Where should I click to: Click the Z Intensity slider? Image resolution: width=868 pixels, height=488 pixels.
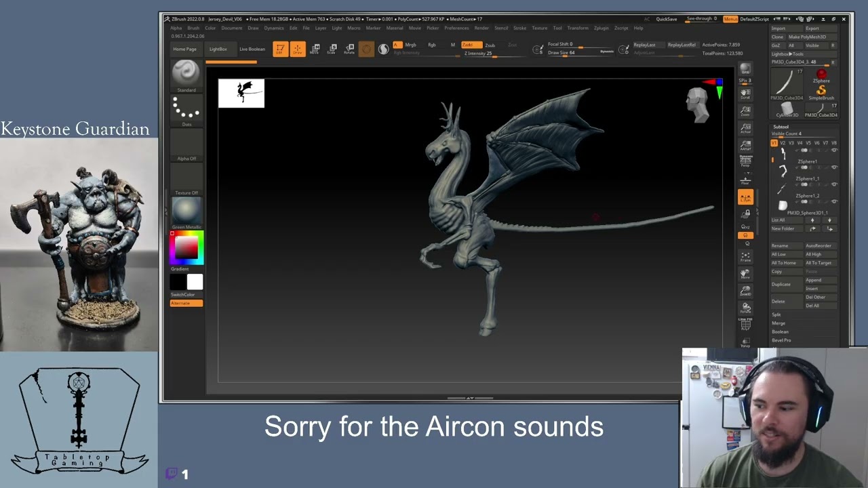[496, 54]
